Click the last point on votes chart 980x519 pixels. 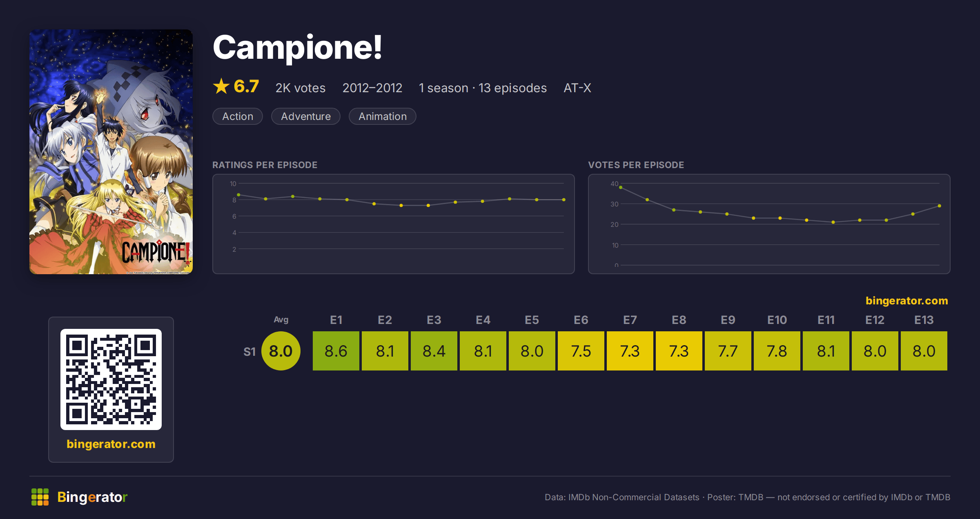pos(940,206)
